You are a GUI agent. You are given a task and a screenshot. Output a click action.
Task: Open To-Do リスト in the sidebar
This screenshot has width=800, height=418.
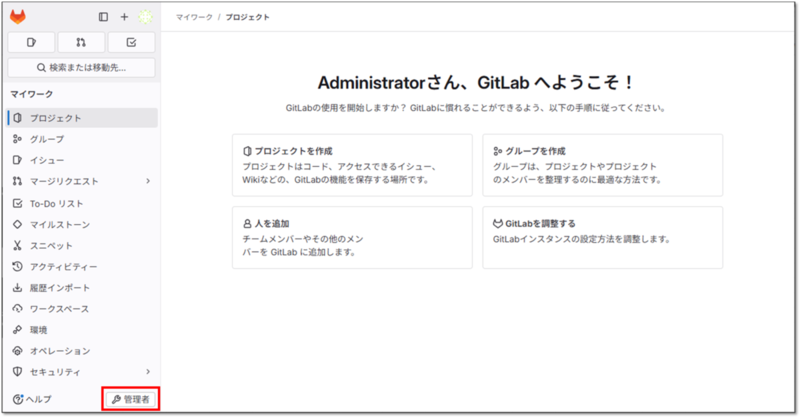pos(83,204)
